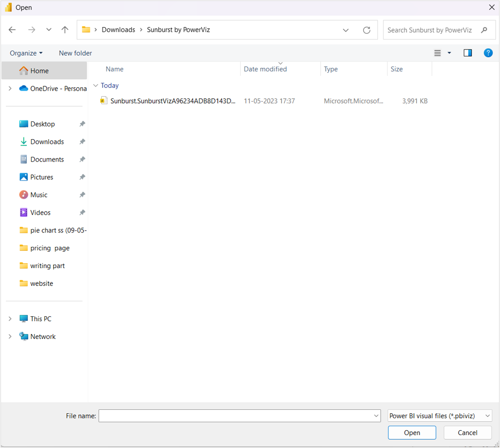Expand the OneDrive tree node
The height and width of the screenshot is (448, 500).
pos(10,89)
